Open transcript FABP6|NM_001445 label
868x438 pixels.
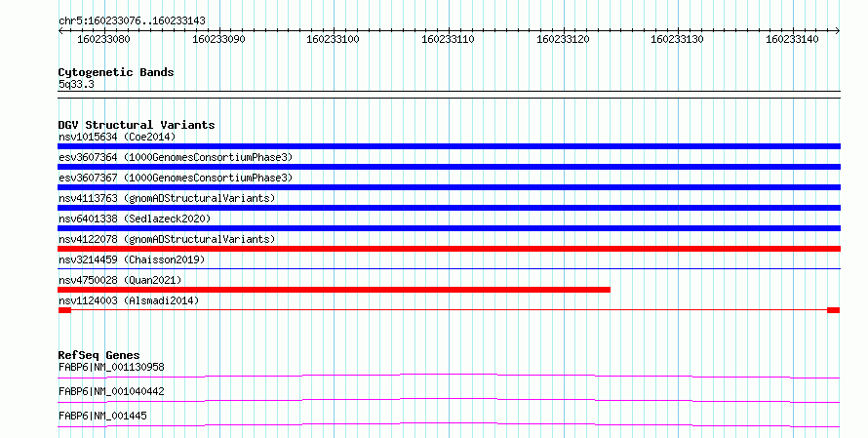click(x=102, y=416)
